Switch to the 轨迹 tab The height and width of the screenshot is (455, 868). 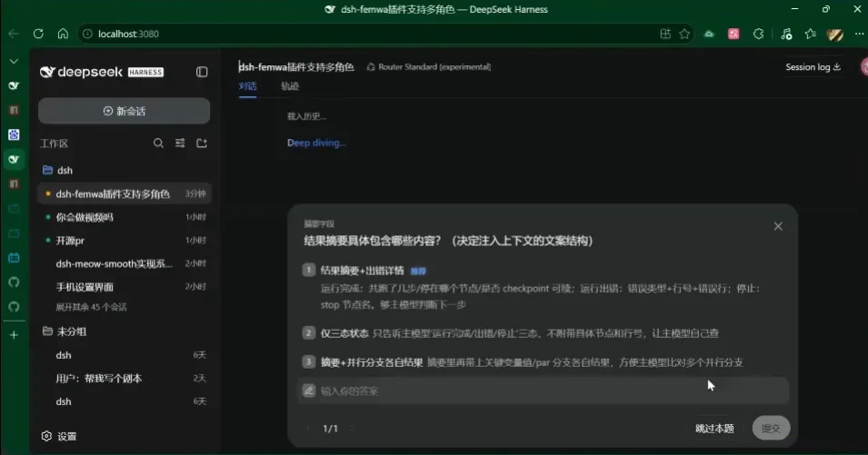click(x=290, y=86)
